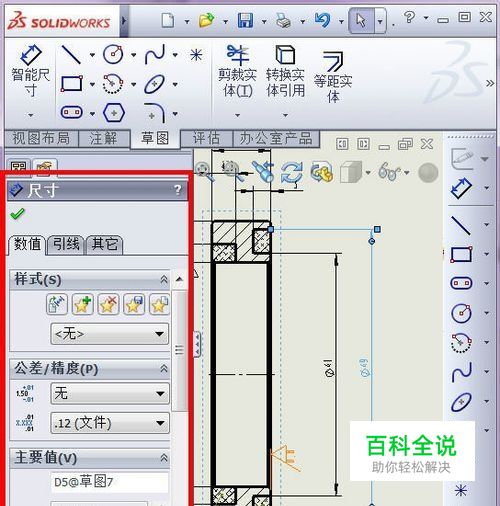Select Line tool in right sidebar toolbar
Screen dimensions: 500x506
point(461,225)
